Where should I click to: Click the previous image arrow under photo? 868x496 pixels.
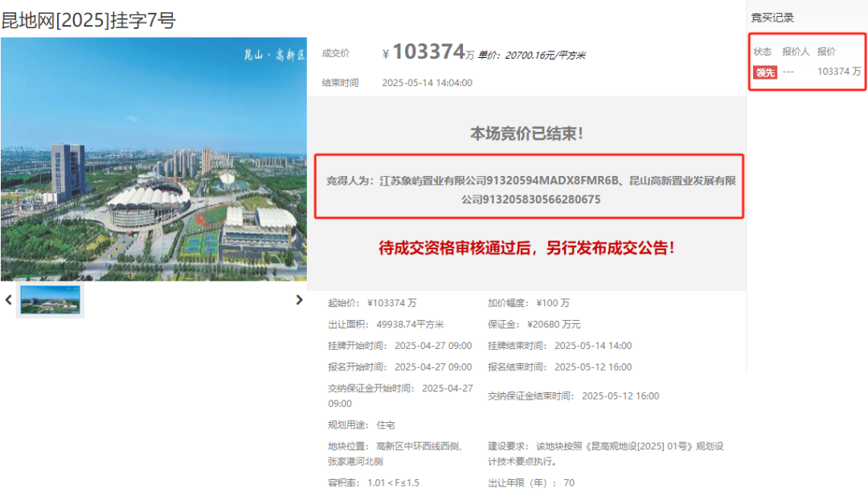(x=9, y=300)
